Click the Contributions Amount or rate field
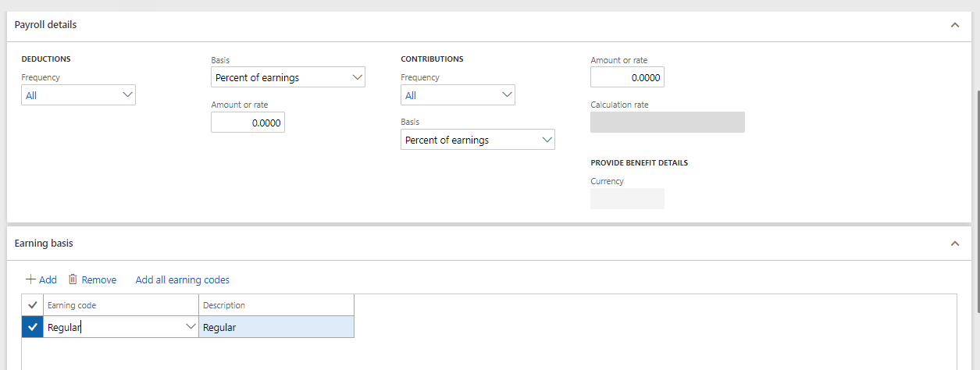Screen dimensions: 980x370 click(x=627, y=77)
